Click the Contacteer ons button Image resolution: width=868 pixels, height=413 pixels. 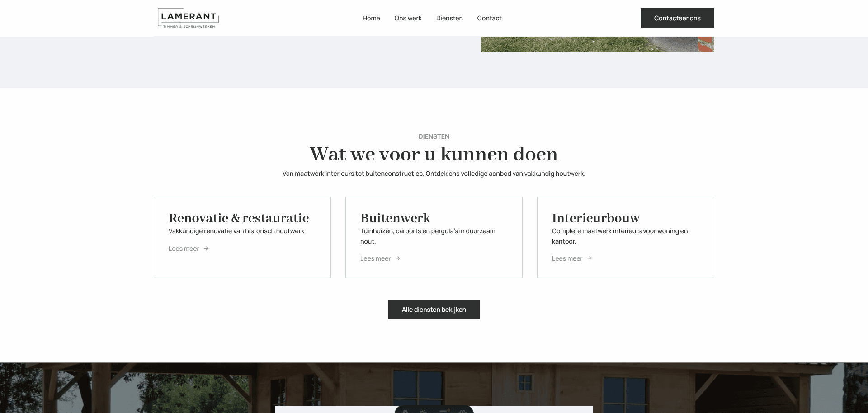click(x=677, y=18)
